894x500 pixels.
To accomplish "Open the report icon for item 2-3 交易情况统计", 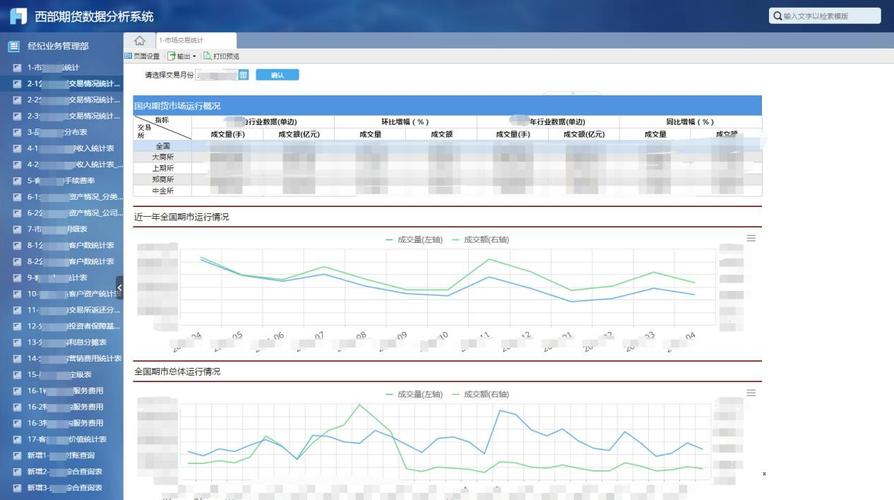I will (x=17, y=116).
